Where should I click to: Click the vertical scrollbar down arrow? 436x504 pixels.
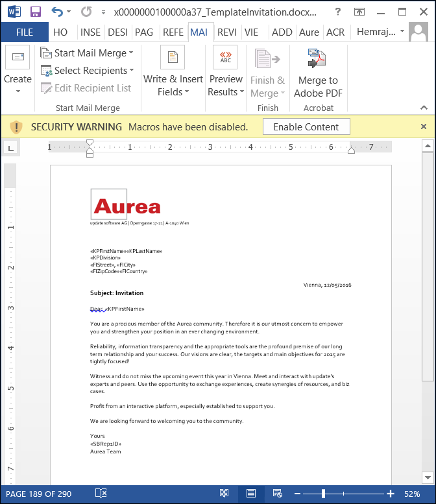point(428,477)
